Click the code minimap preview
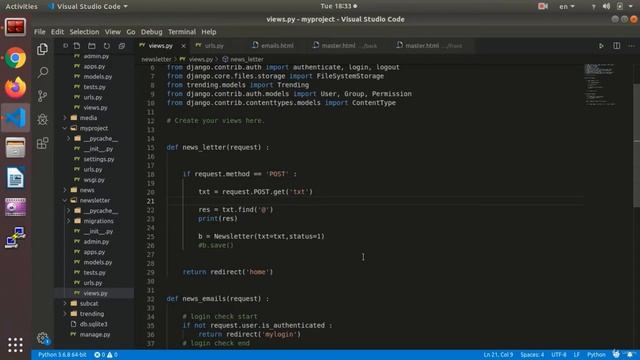This screenshot has width=640, height=360. click(600, 84)
